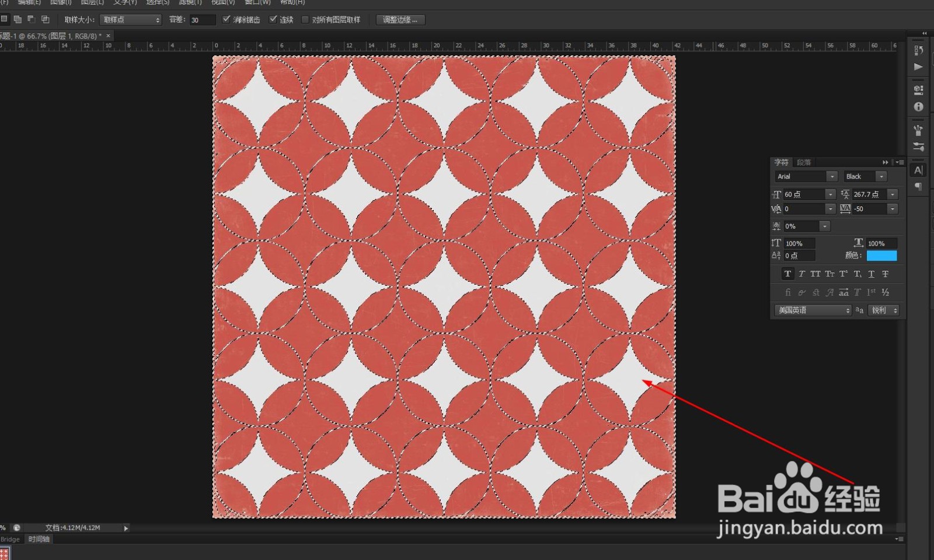Open the blue text 颜色 color swatch

click(881, 256)
